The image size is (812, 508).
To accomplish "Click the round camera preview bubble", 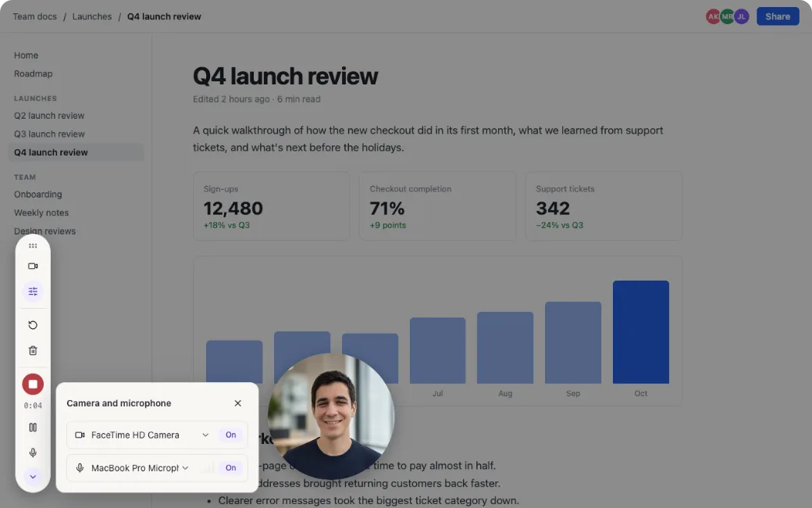I will pos(331,416).
